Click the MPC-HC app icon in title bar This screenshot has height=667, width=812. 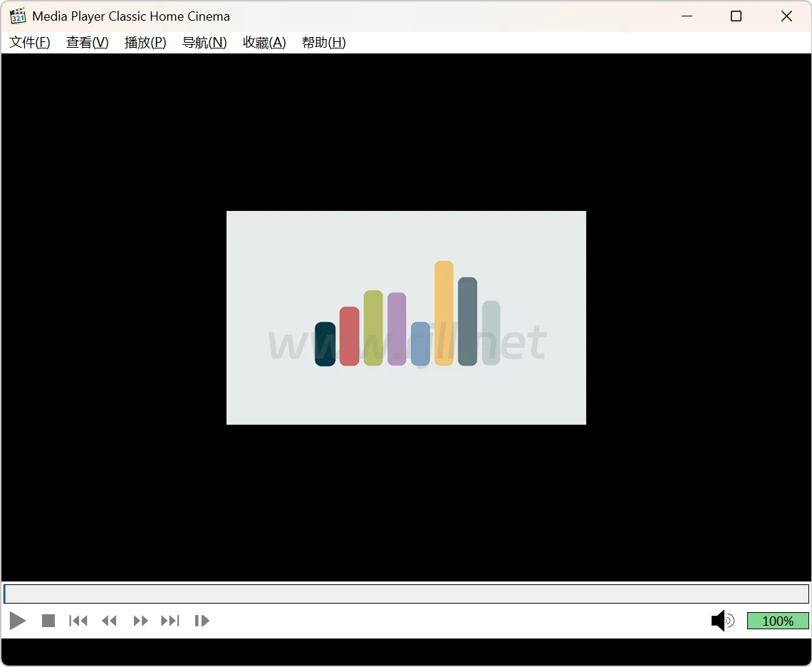point(18,16)
